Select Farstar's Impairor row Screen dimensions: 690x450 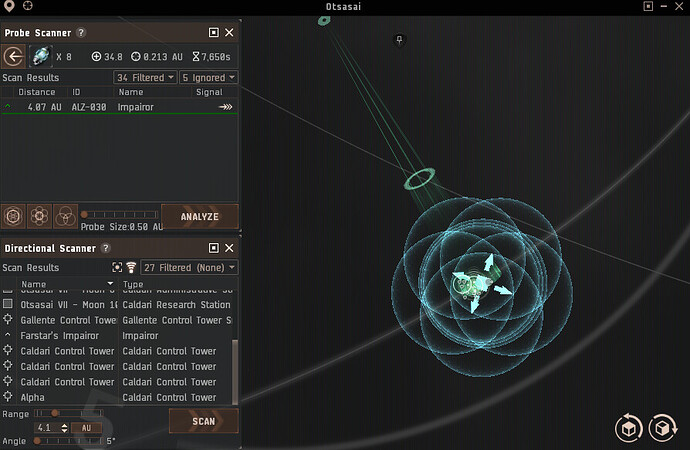[117, 335]
